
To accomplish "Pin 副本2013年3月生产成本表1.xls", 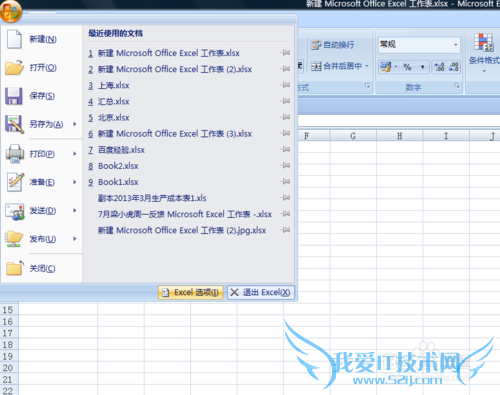I will (x=285, y=198).
